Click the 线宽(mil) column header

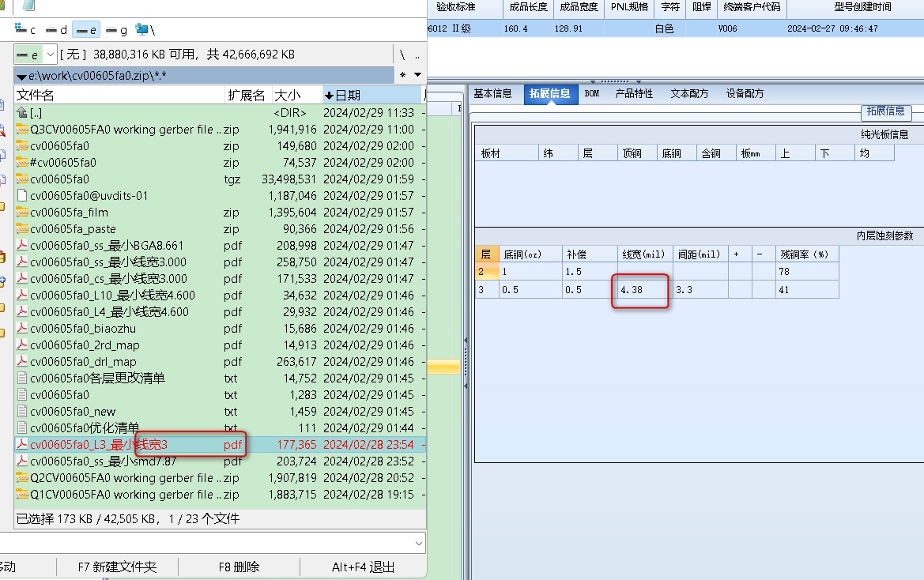click(644, 254)
